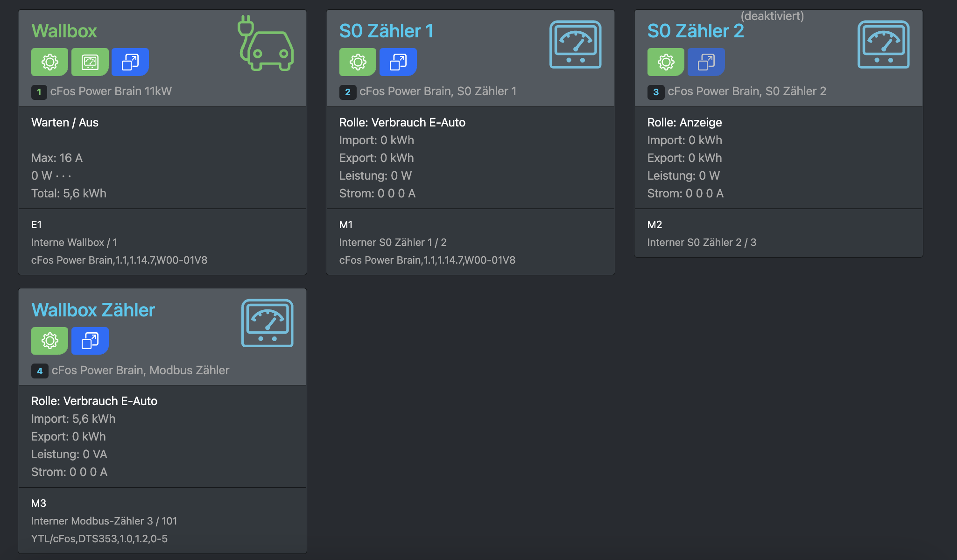957x560 pixels.
Task: Click device number badge 3
Action: click(x=656, y=92)
